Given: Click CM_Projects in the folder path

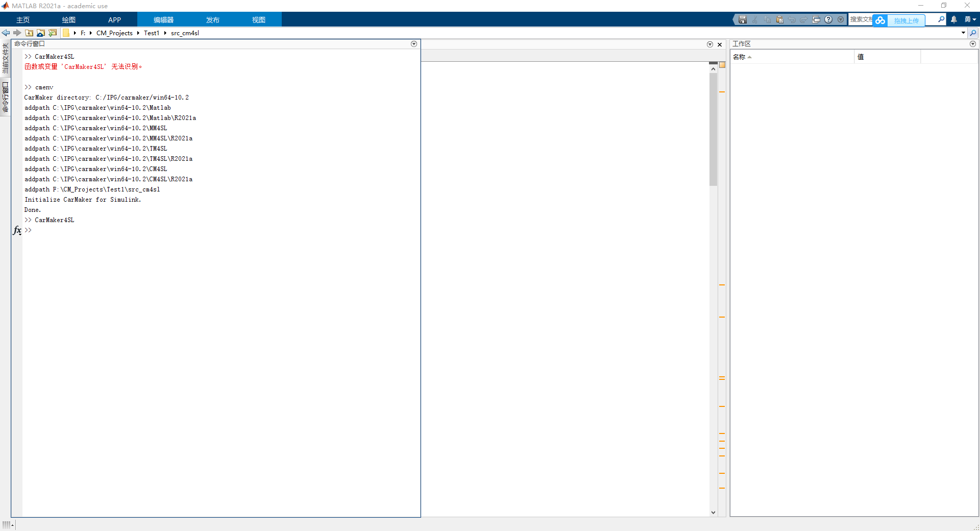Looking at the screenshot, I should 114,33.
